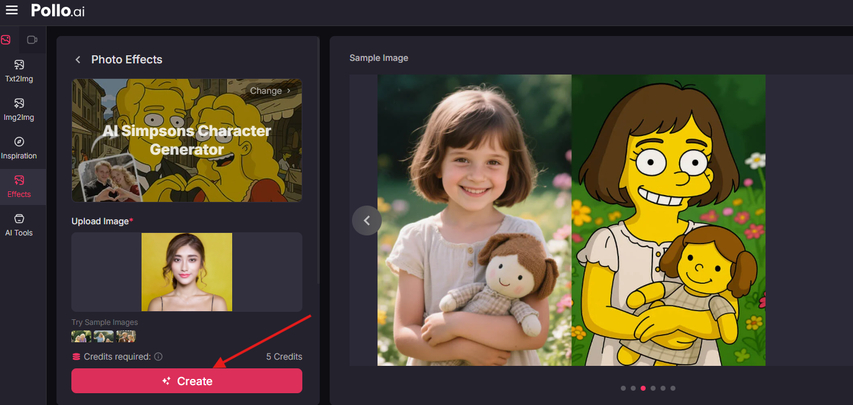Go back from Photo Effects
Screen dimensions: 853x405
[x=78, y=60]
